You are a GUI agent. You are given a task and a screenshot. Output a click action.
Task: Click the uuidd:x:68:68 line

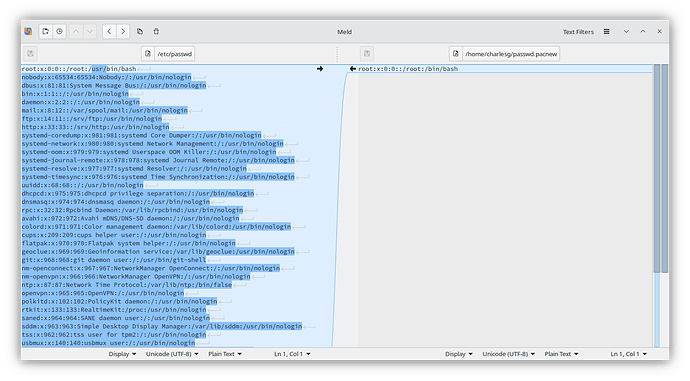click(83, 185)
